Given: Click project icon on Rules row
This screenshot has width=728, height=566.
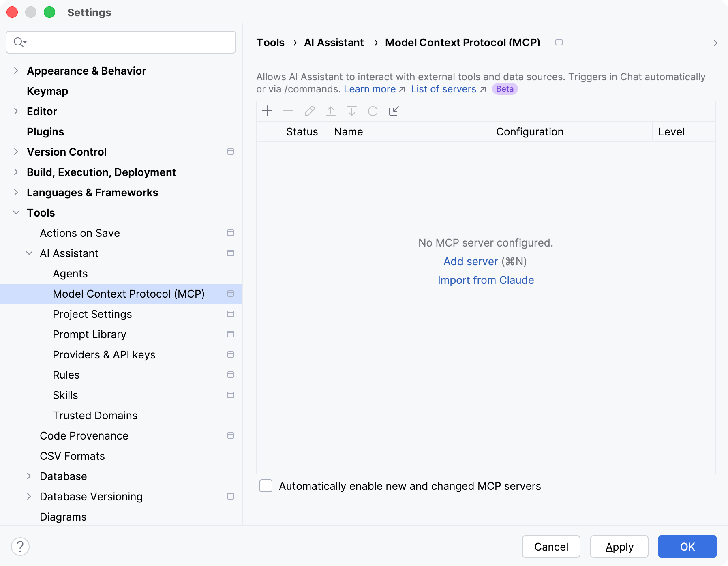Looking at the screenshot, I should click(231, 375).
